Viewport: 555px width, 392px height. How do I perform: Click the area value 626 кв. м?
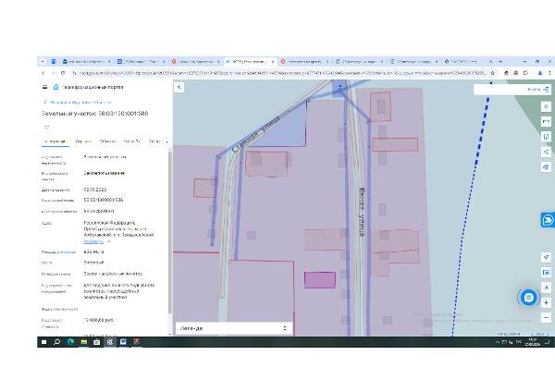[93, 252]
